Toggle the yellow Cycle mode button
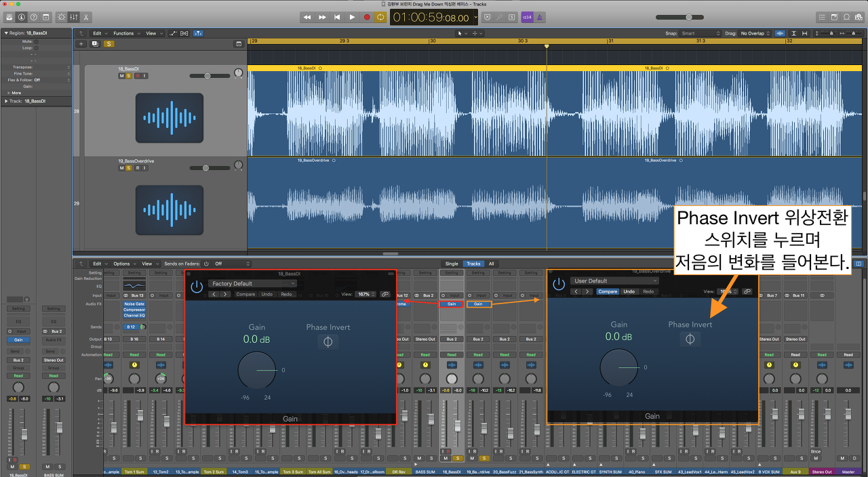 point(380,17)
